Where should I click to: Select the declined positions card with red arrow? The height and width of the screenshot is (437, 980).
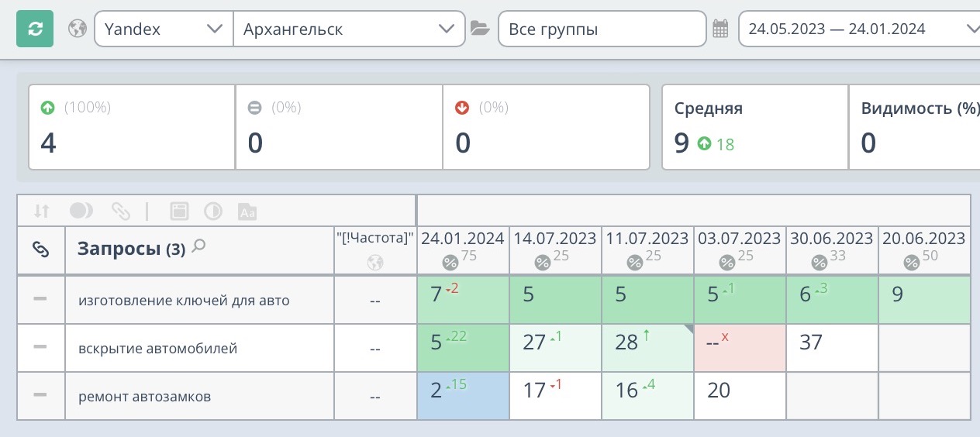click(546, 127)
